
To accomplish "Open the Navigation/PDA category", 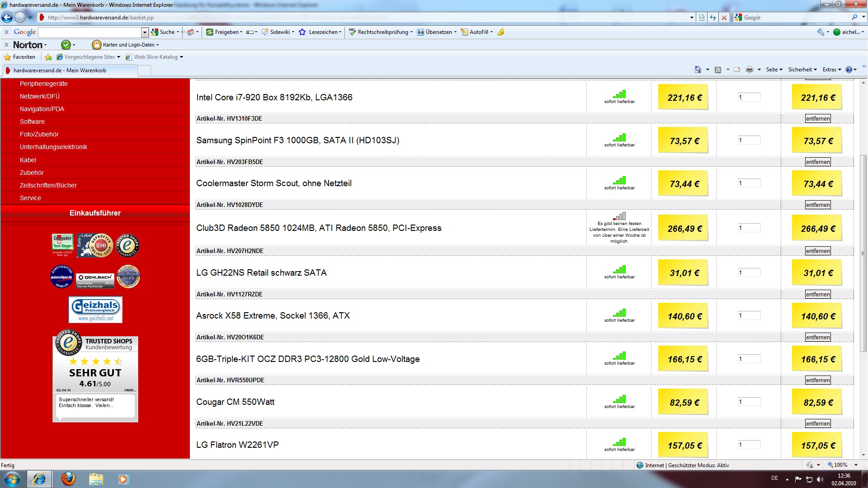I will click(x=42, y=109).
